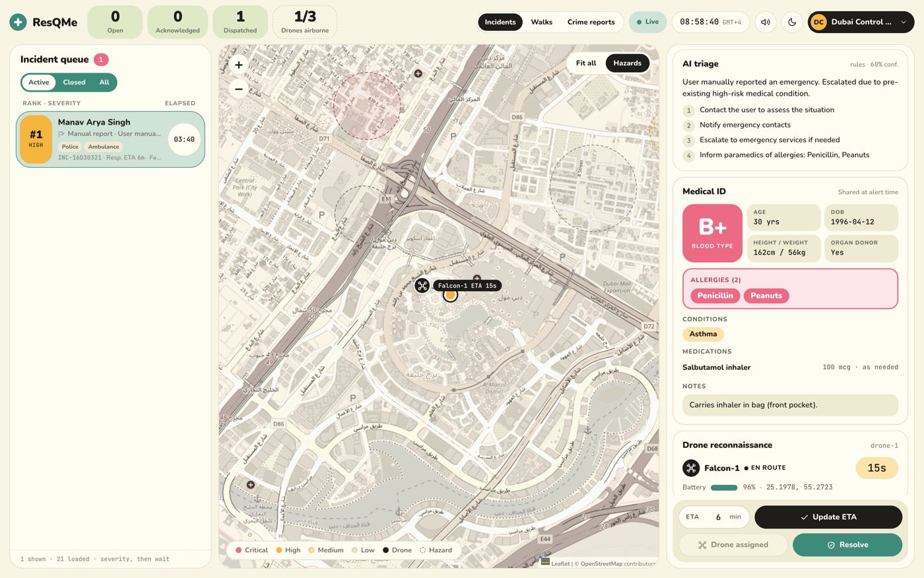Toggle the Hazards map overlay
This screenshot has width=924, height=578.
point(627,63)
